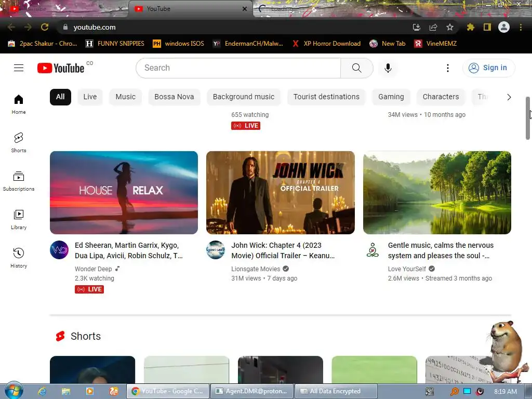Open the Home sidebar item
The image size is (532, 399).
click(19, 104)
